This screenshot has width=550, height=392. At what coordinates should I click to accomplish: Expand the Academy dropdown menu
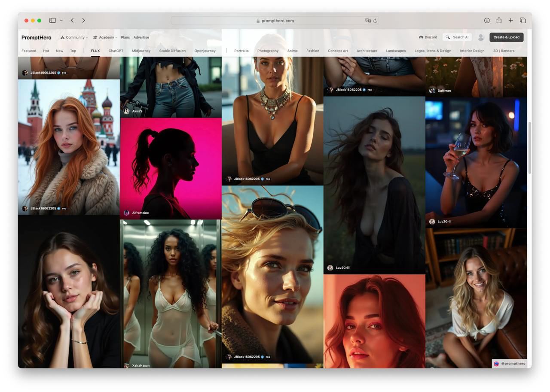105,37
